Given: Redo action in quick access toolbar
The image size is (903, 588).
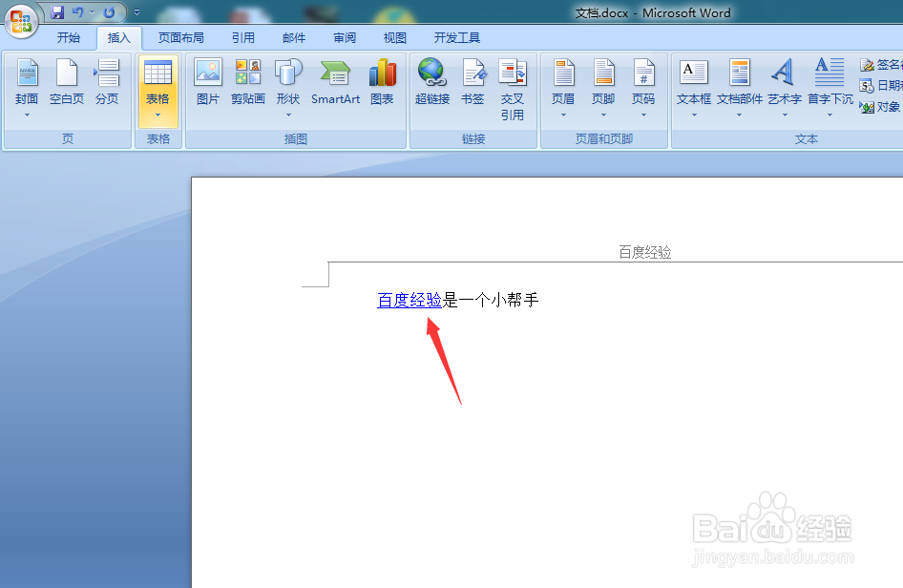Looking at the screenshot, I should coord(109,12).
